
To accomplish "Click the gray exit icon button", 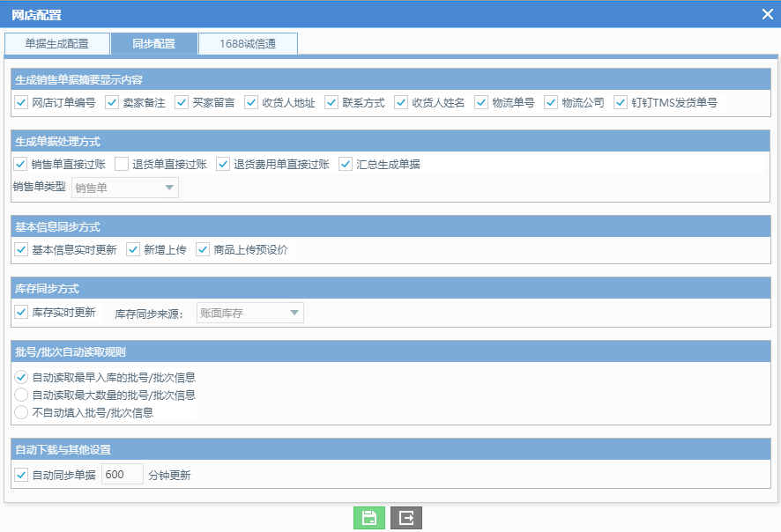I will (406, 518).
